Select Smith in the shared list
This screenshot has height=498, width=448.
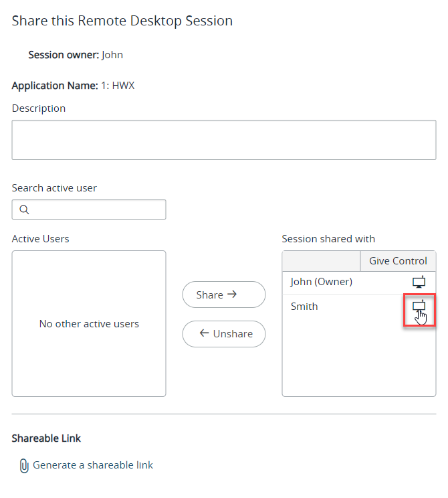tap(304, 307)
